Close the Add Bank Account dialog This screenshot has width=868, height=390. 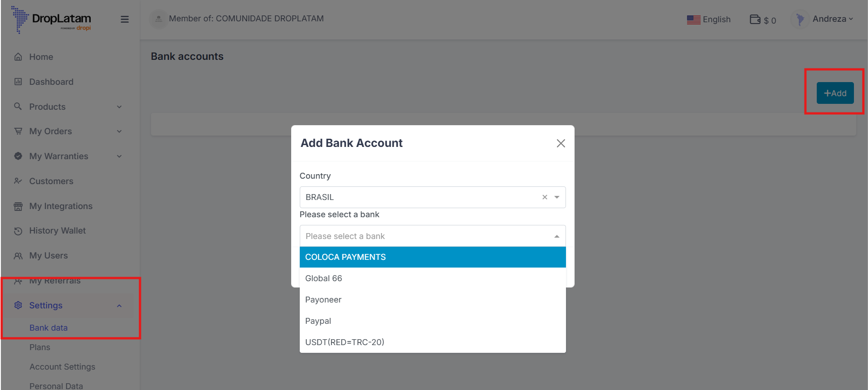coord(561,143)
